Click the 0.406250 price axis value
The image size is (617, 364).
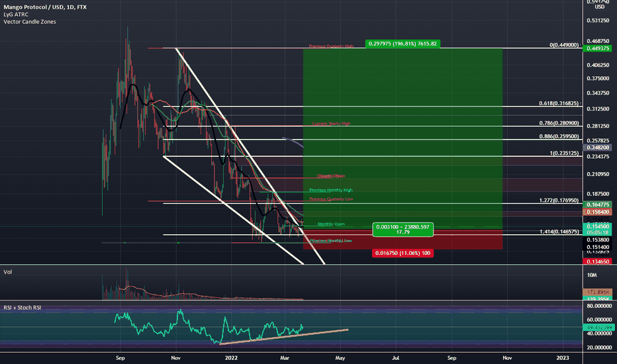coord(598,66)
